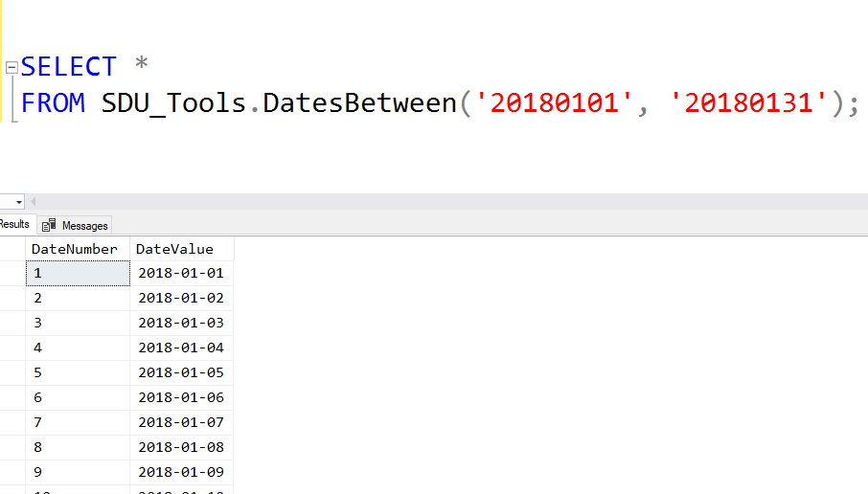868x494 pixels.
Task: Select DateNumber cell with value 1
Action: tap(78, 273)
